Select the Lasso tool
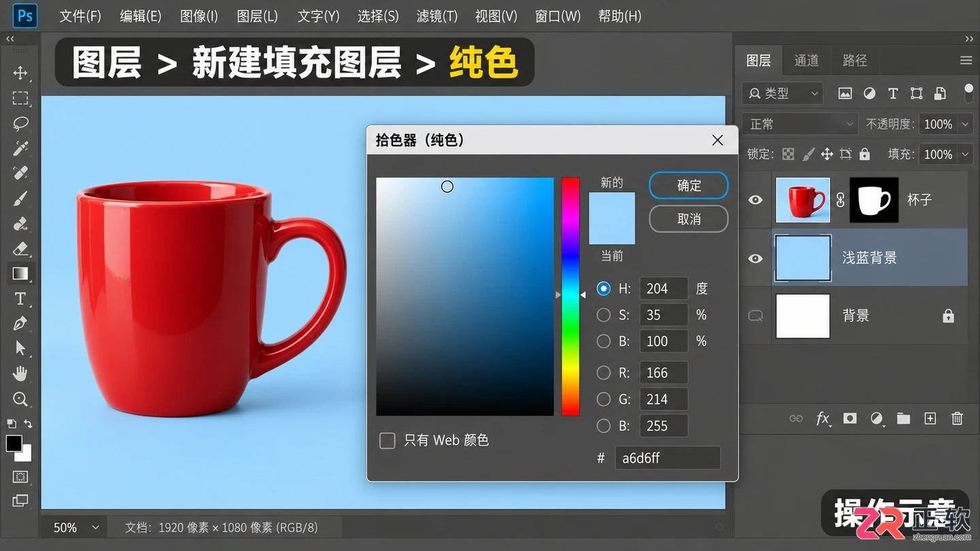980x551 pixels. pos(20,123)
